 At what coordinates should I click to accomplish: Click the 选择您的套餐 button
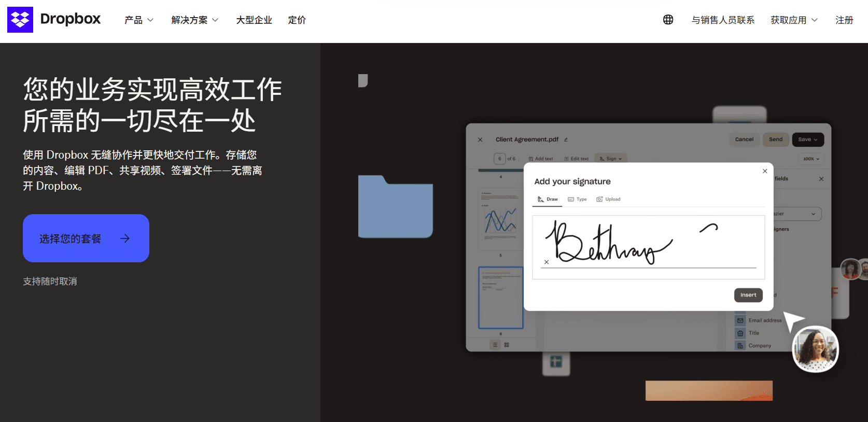[86, 238]
